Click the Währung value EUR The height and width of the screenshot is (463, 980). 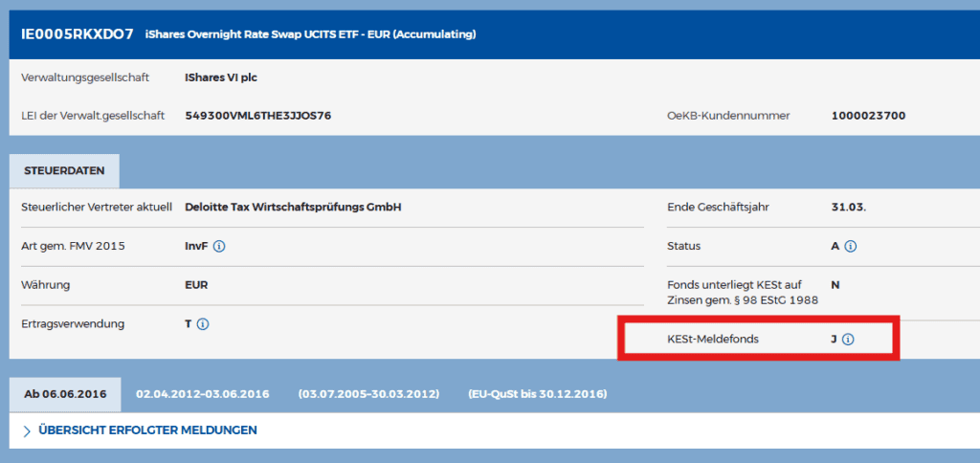coord(196,285)
